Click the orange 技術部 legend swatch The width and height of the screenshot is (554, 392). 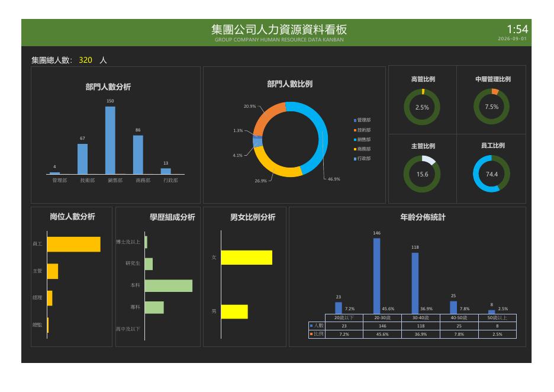click(355, 130)
